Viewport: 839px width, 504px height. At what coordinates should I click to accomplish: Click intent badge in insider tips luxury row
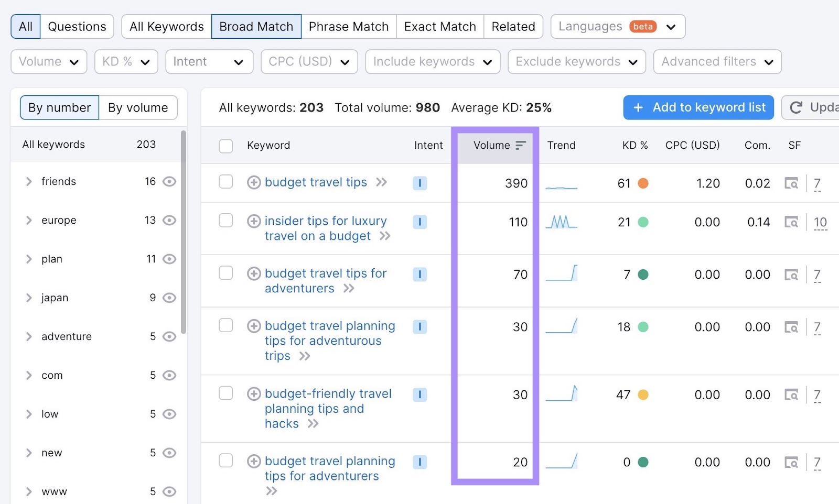pos(419,222)
